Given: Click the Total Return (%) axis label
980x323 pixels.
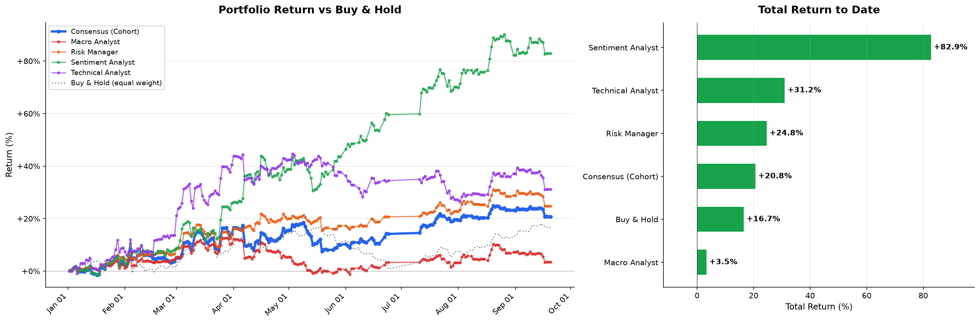Looking at the screenshot, I should point(819,307).
